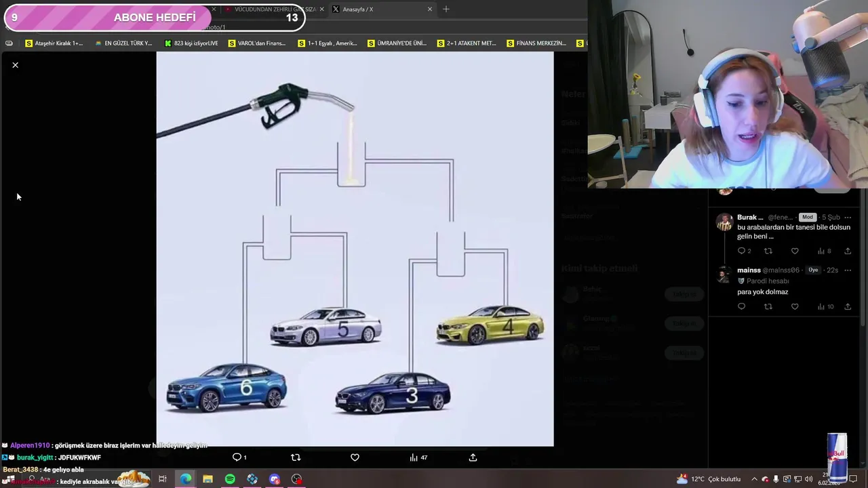
Task: Open Task View in the taskbar
Action: point(163,479)
